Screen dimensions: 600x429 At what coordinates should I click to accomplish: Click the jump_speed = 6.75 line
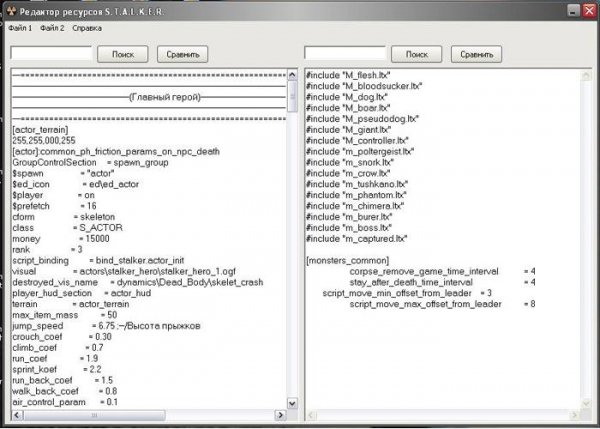tap(106, 326)
